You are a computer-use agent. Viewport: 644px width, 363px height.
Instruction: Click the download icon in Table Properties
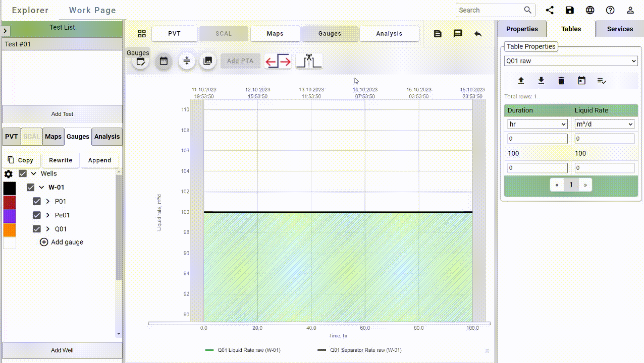[541, 81]
